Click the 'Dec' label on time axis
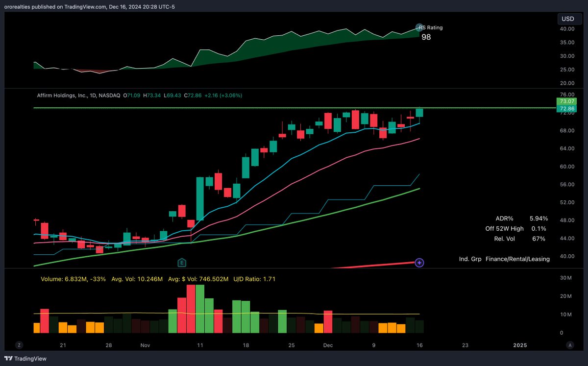Image resolution: width=588 pixels, height=366 pixels. 328,345
